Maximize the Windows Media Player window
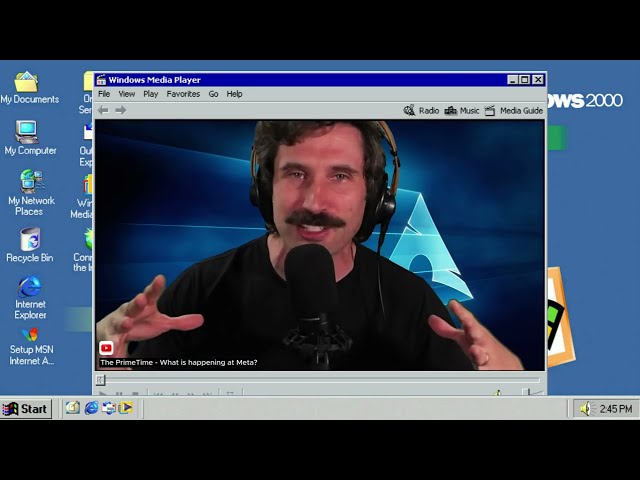 pos(524,80)
